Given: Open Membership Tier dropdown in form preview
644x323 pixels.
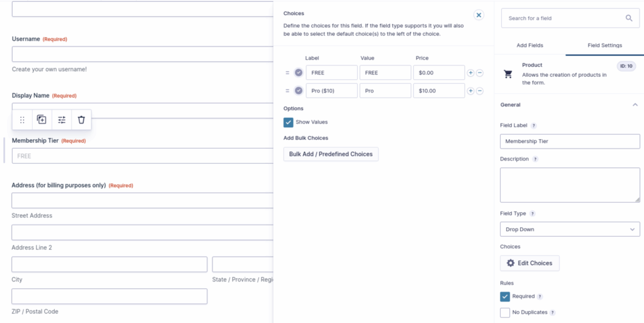Looking at the screenshot, I should point(142,156).
